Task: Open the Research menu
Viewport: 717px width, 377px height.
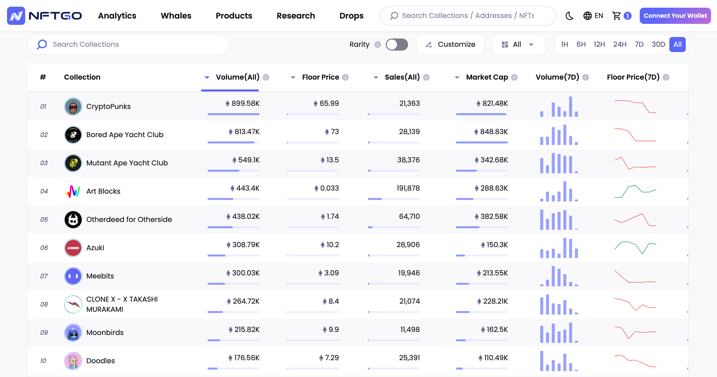Action: coord(295,16)
